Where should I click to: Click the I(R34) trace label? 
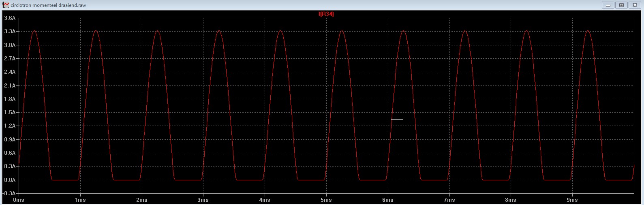(326, 14)
